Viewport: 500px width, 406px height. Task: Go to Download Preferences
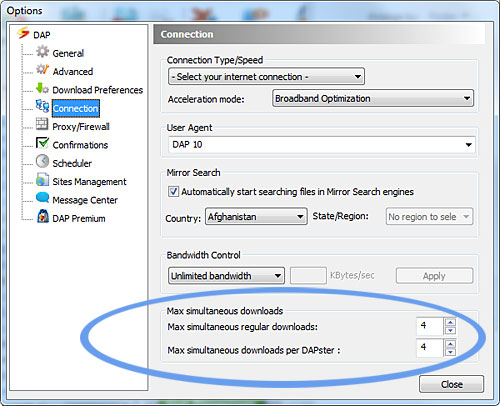click(98, 90)
